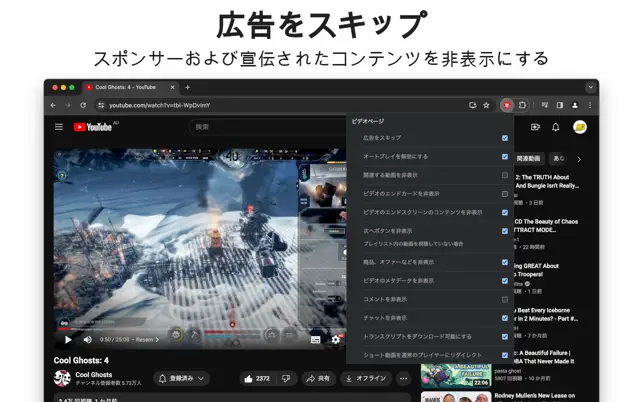Viewport: 643px width, 402px height.
Task: Close the Cool Ghosts: 4 - YouTube tab
Action: tap(172, 87)
